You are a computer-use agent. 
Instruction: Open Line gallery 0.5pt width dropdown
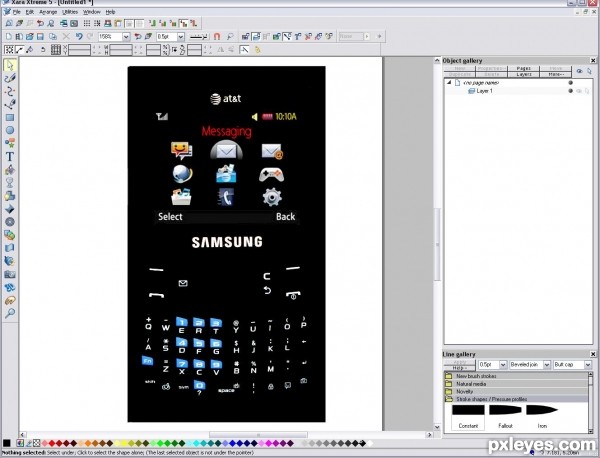click(503, 365)
